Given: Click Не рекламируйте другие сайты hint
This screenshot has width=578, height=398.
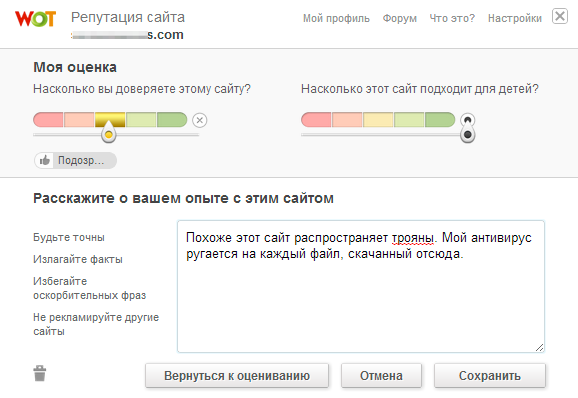Looking at the screenshot, I should [96, 324].
